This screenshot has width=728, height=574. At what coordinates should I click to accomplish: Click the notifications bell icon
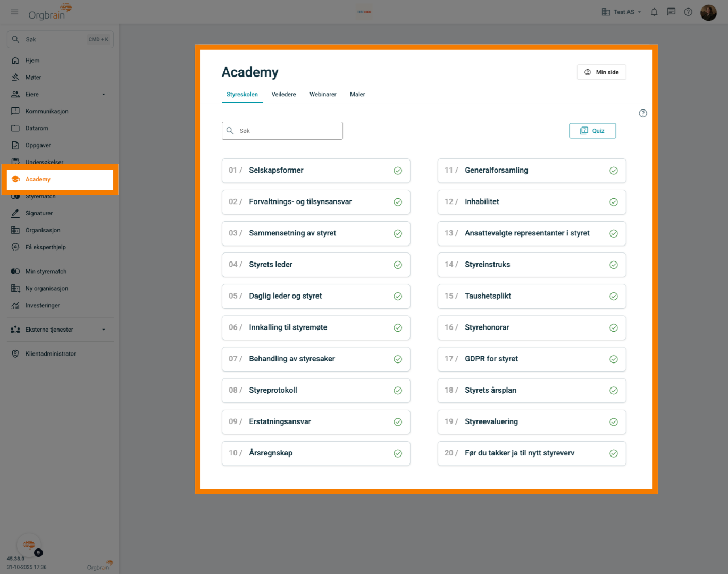coord(654,12)
